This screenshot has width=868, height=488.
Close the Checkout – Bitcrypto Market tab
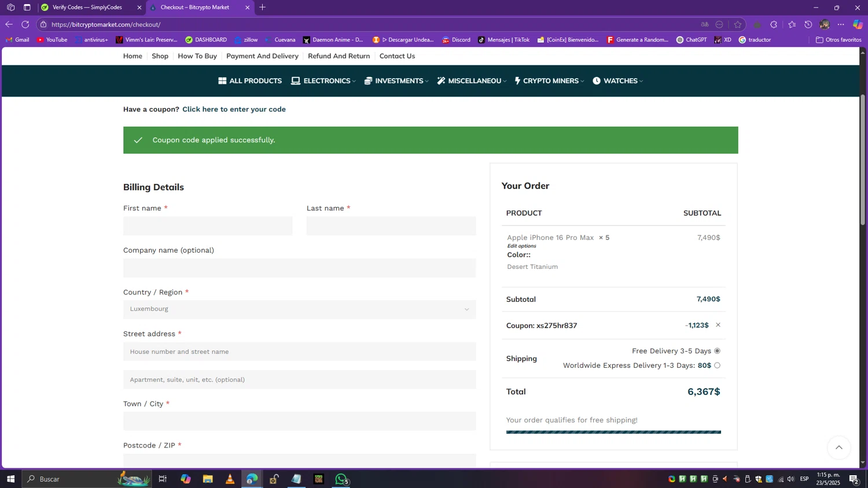coord(248,8)
